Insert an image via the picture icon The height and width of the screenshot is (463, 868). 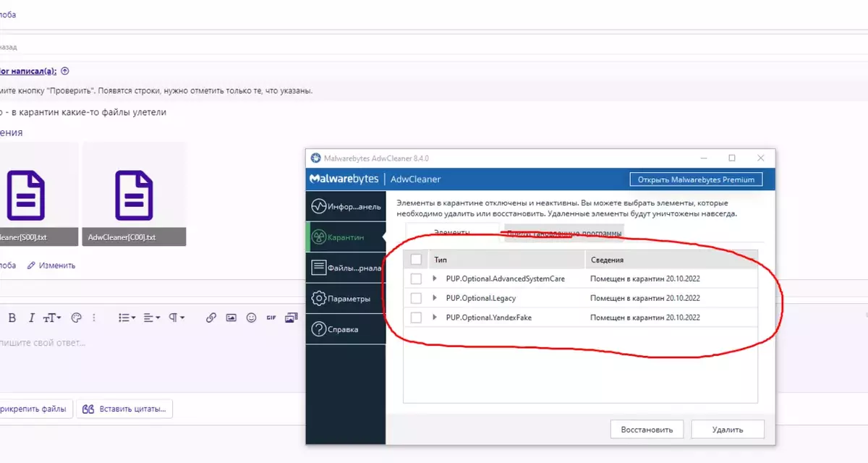231,318
